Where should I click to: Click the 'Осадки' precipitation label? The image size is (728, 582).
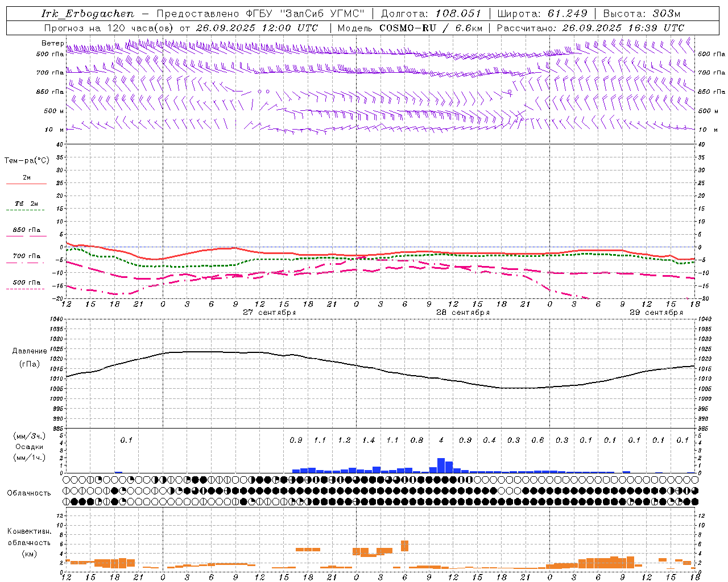click(x=29, y=447)
